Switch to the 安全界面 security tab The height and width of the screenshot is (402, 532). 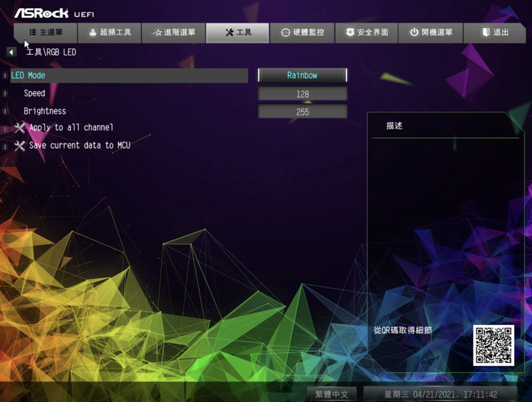click(x=366, y=33)
